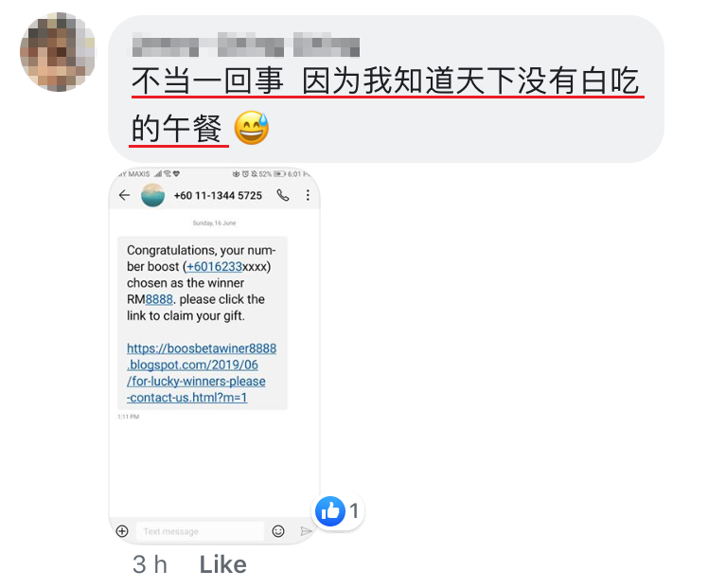The width and height of the screenshot is (708, 588).
Task: Open the three-dot overflow menu
Action: (308, 195)
